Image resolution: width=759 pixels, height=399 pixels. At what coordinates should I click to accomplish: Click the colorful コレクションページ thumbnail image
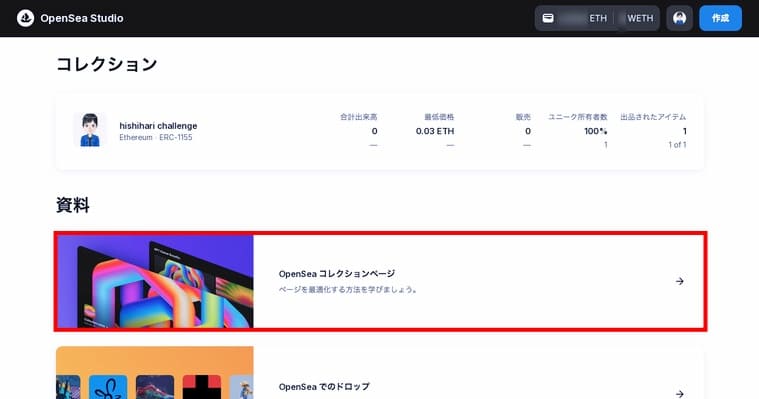tap(155, 281)
